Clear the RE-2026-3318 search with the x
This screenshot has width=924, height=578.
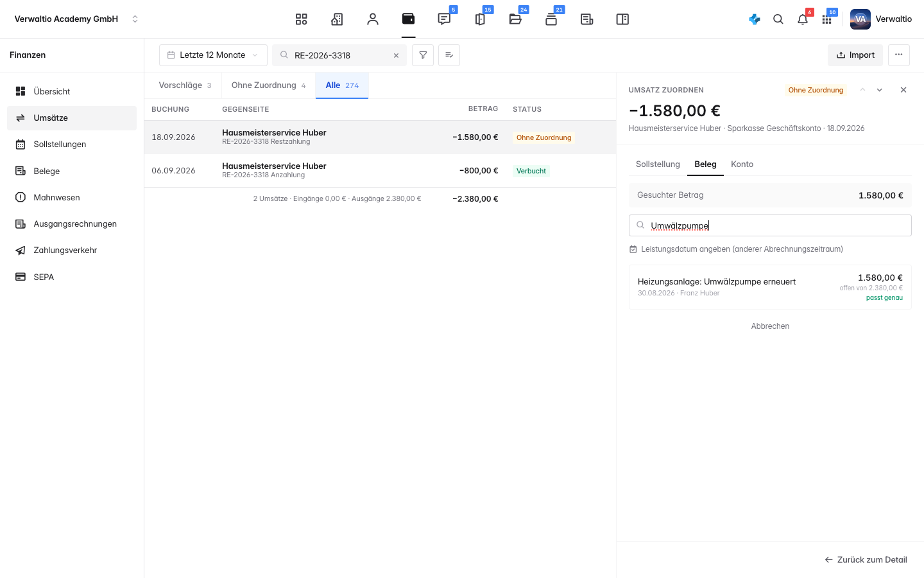pyautogui.click(x=396, y=55)
